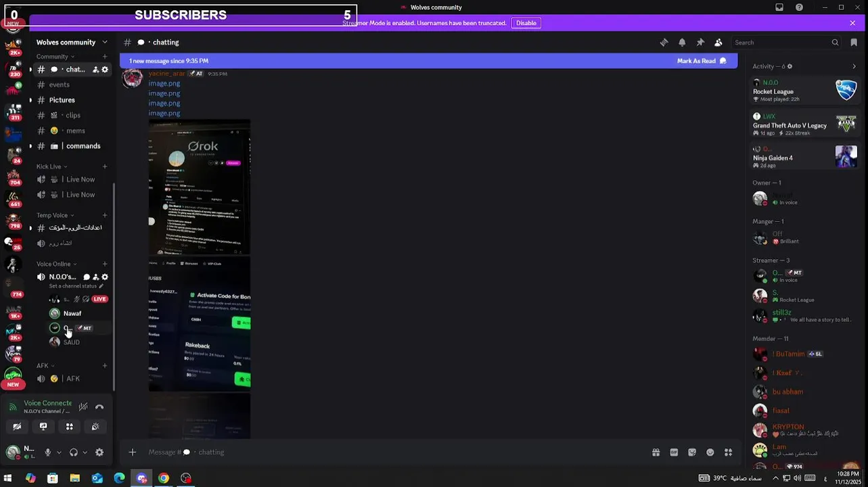Open the gift icon in message bar
The height and width of the screenshot is (487, 868).
[656, 453]
